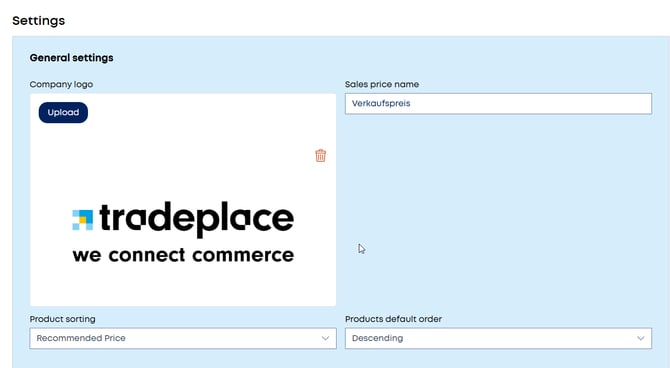Click the General settings title
This screenshot has height=368, width=670.
(71, 58)
